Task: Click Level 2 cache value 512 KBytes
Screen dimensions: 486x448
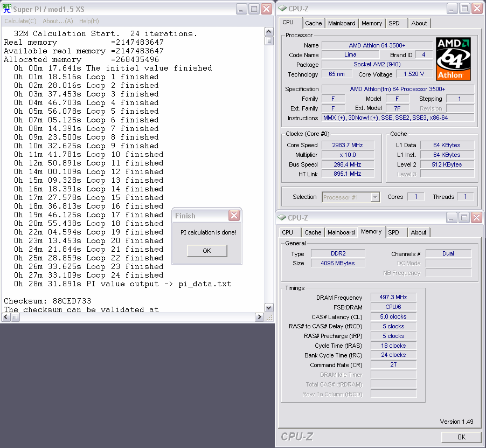Action: pyautogui.click(x=447, y=164)
